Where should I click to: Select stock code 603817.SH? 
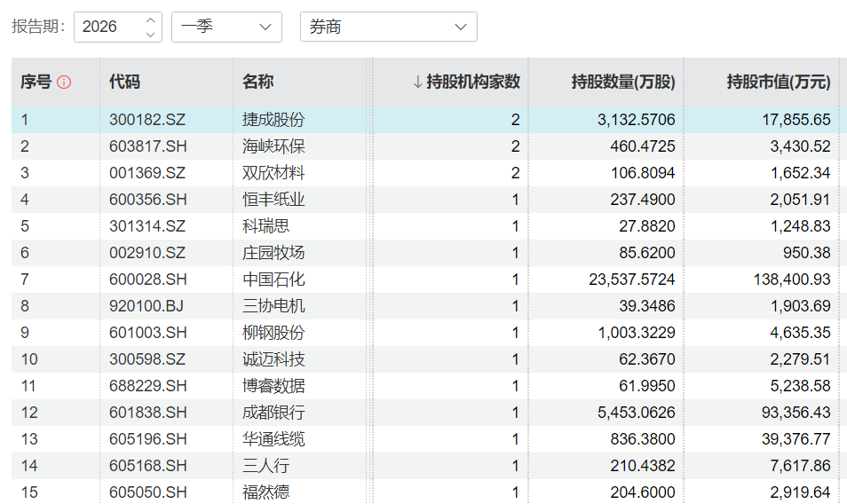tap(148, 146)
